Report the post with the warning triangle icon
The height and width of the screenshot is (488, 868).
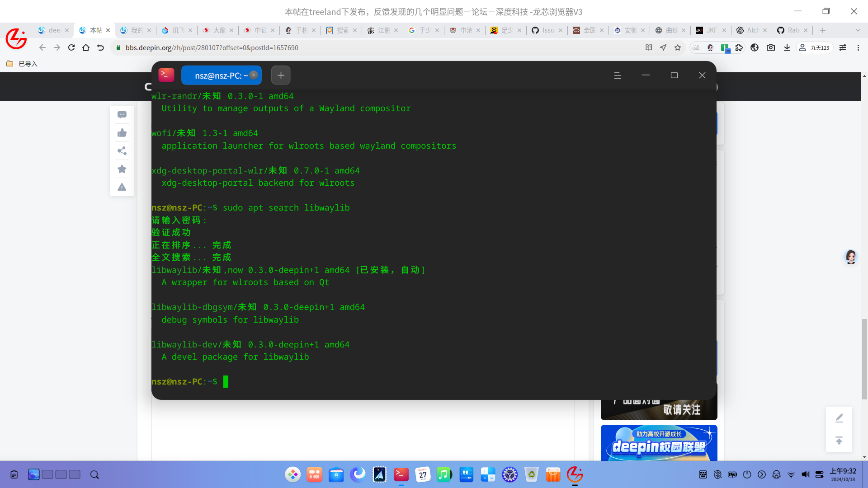click(122, 187)
